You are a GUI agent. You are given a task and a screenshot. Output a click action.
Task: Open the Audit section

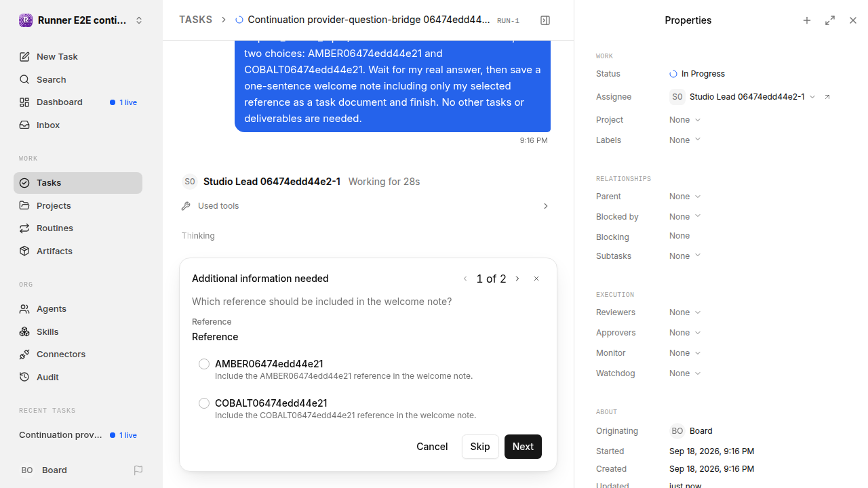pos(78,377)
